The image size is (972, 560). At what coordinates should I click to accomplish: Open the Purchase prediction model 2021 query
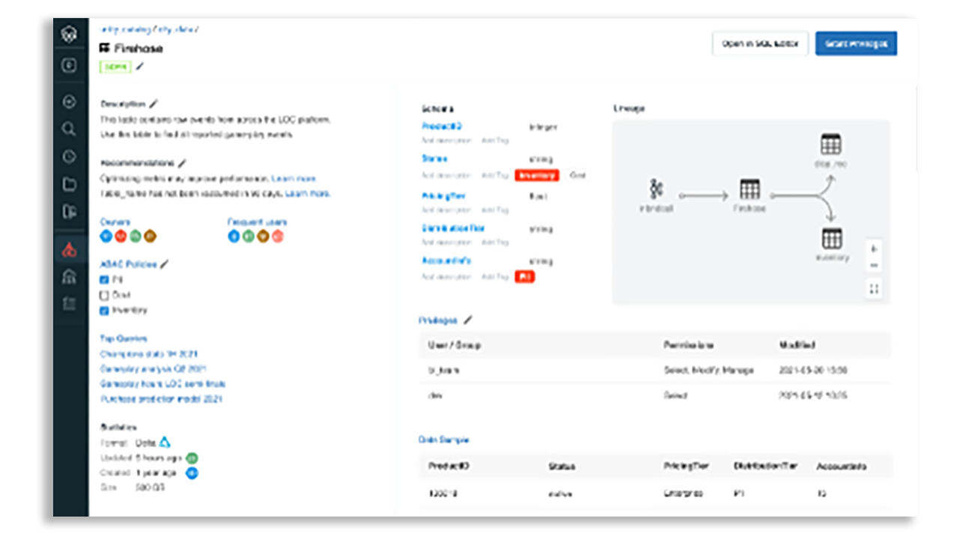pyautogui.click(x=161, y=399)
